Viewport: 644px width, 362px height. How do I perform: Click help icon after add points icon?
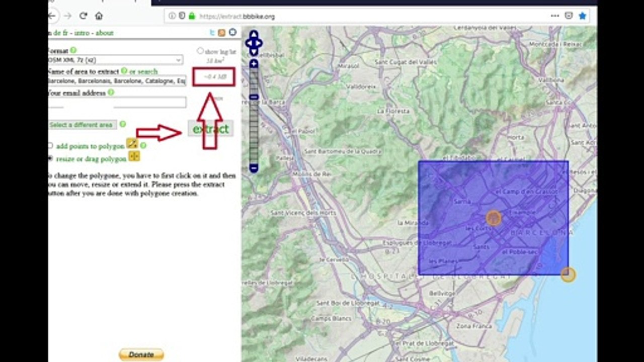143,146
